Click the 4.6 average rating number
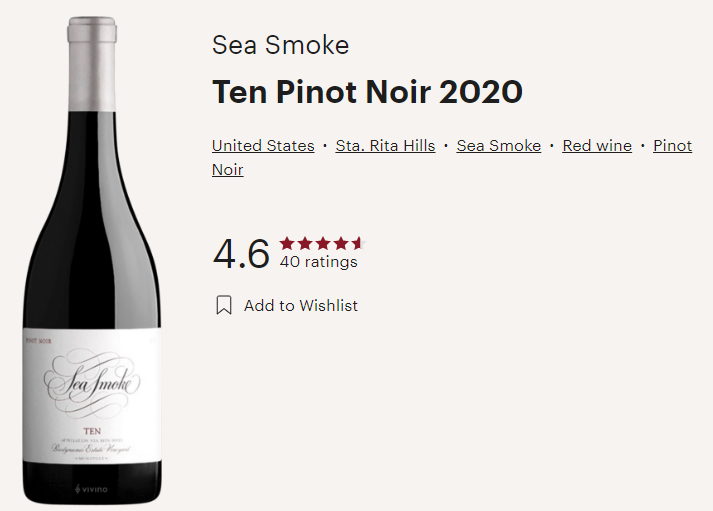The image size is (713, 511). (x=241, y=254)
